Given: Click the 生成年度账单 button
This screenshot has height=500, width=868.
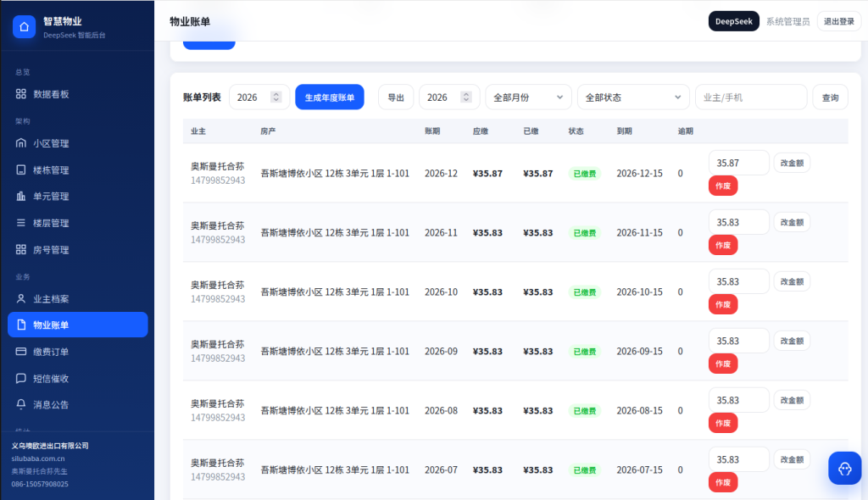Looking at the screenshot, I should point(330,97).
